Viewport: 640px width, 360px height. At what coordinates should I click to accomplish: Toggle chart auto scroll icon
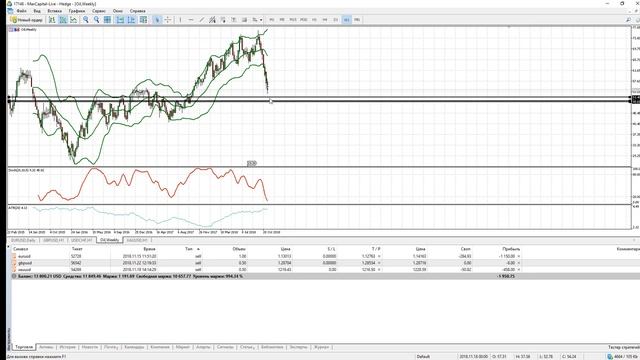pyautogui.click(x=120, y=20)
